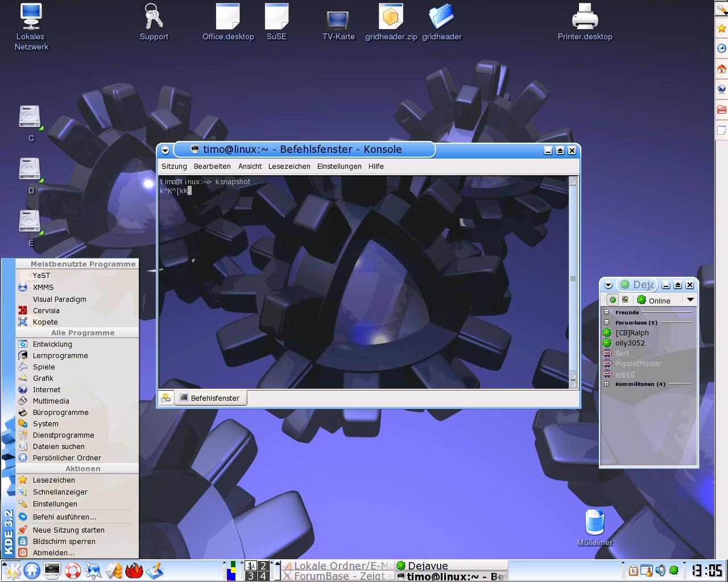Image resolution: width=728 pixels, height=582 pixels.
Task: Click the Konsole terminal prompt area
Action: (x=364, y=282)
